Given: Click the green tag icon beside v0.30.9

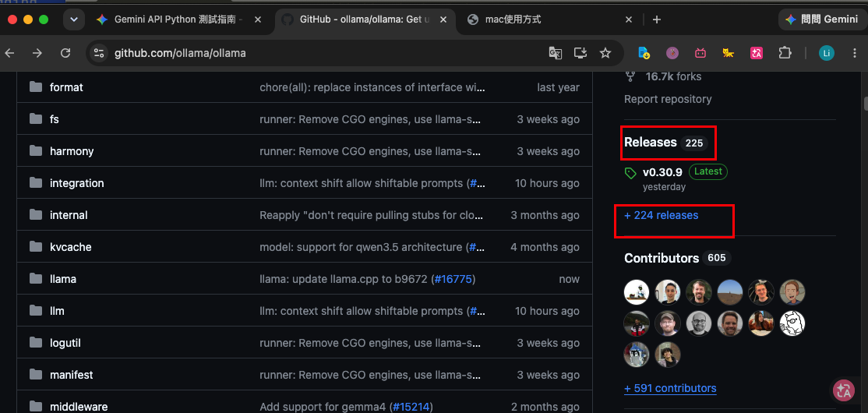Looking at the screenshot, I should coord(630,173).
